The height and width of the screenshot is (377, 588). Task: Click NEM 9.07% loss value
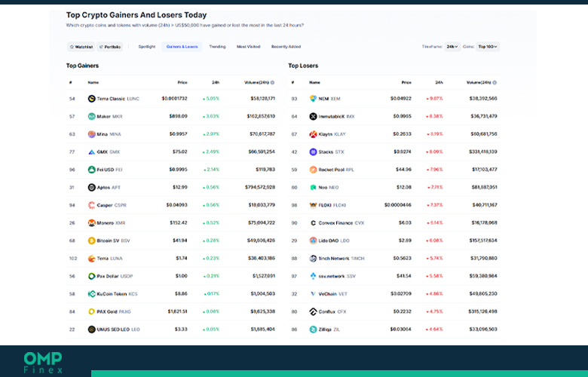pyautogui.click(x=434, y=99)
